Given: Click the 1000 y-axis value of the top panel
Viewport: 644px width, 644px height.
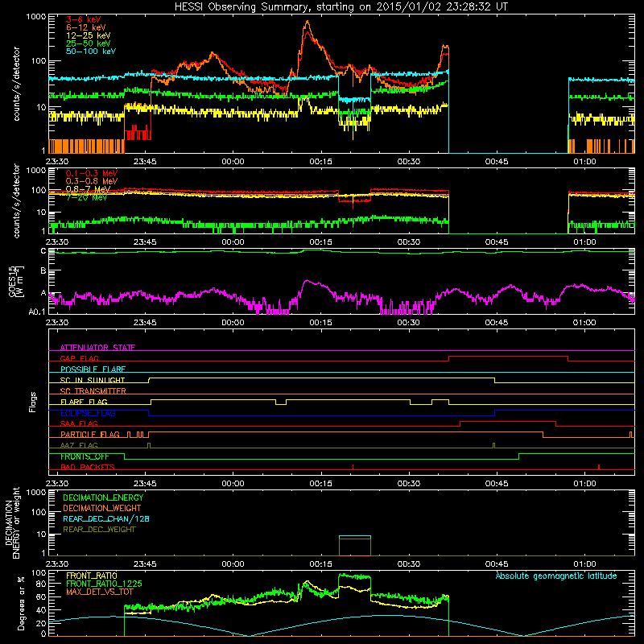Looking at the screenshot, I should 36,17.
